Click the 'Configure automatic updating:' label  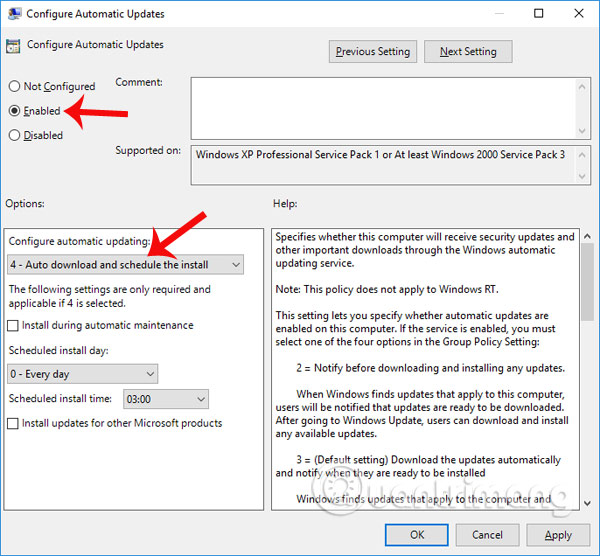point(79,241)
